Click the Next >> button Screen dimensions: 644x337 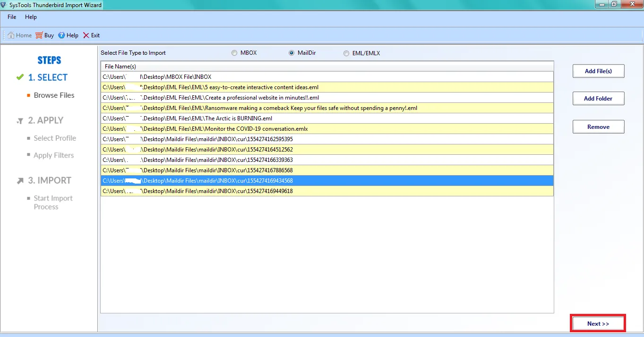click(598, 324)
